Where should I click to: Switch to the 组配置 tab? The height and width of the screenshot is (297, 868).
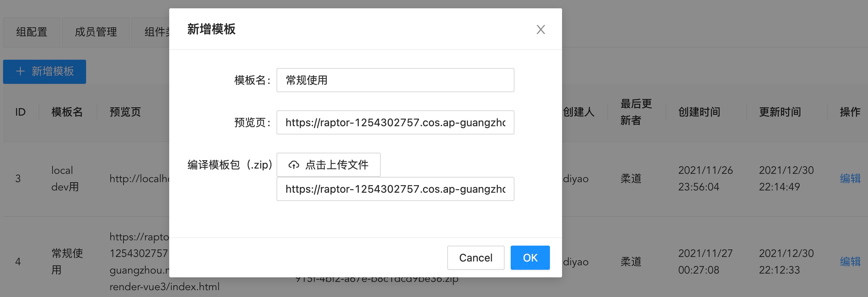click(32, 32)
